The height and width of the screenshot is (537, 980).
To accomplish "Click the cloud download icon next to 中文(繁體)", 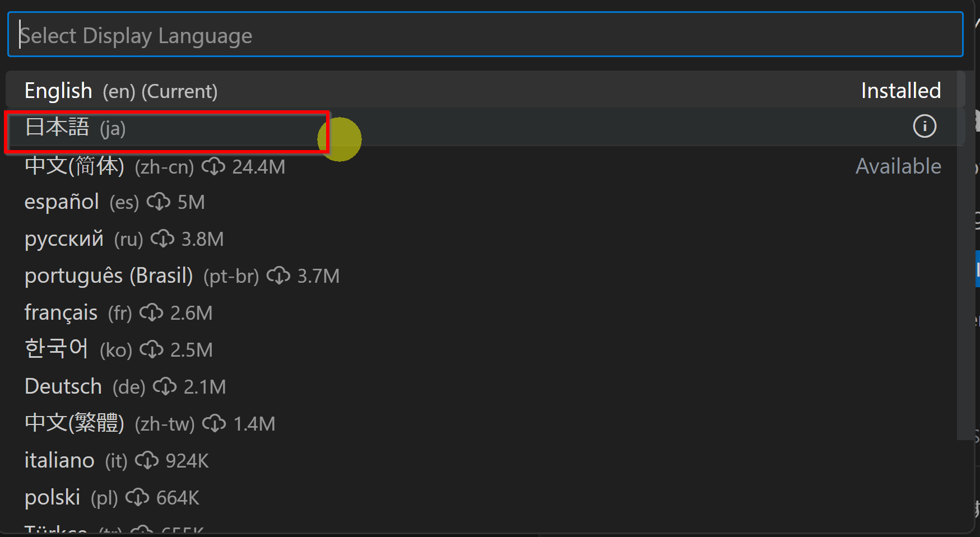I will pyautogui.click(x=214, y=424).
